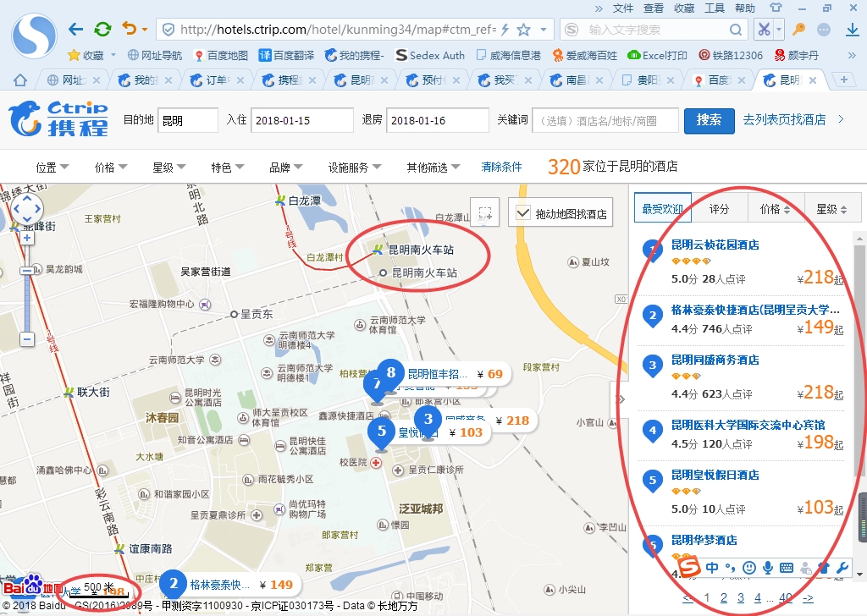Reload the page with the green refresh icon
867x616 pixels.
click(x=102, y=30)
